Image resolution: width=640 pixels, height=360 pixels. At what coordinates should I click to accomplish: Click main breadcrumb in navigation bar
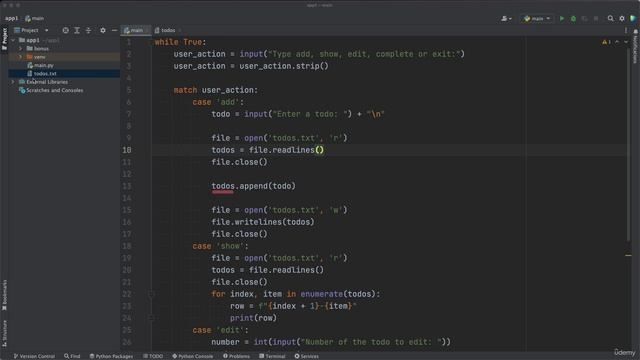pyautogui.click(x=35, y=18)
